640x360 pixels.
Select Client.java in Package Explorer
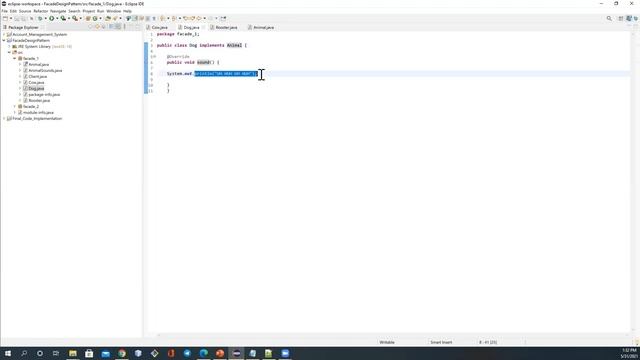(38, 76)
